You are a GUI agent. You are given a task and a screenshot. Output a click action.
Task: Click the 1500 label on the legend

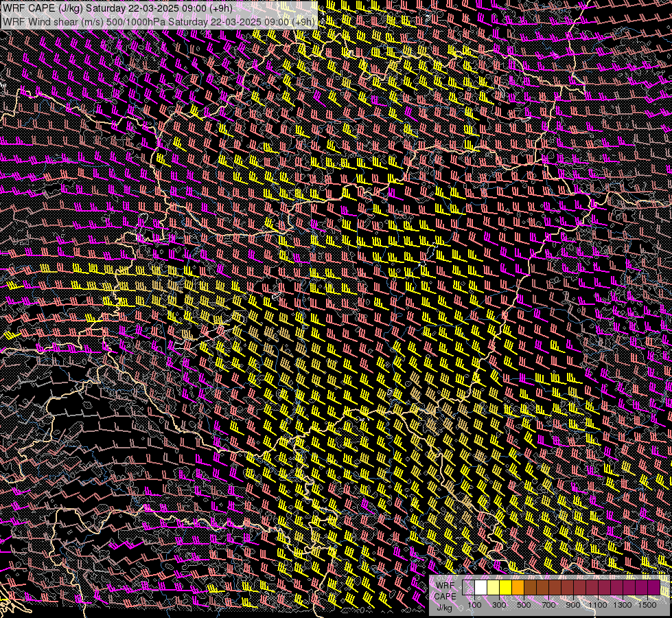click(647, 605)
